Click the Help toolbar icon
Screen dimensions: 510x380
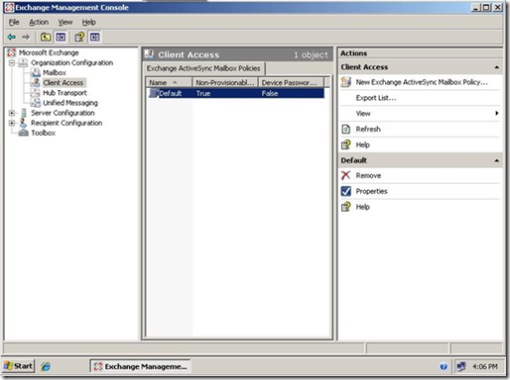(x=79, y=37)
